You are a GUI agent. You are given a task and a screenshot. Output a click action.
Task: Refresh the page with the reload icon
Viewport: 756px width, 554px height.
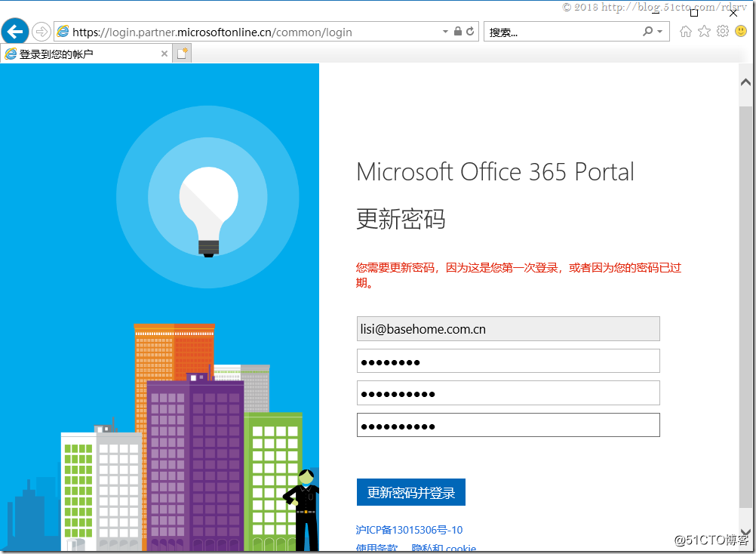pos(470,32)
